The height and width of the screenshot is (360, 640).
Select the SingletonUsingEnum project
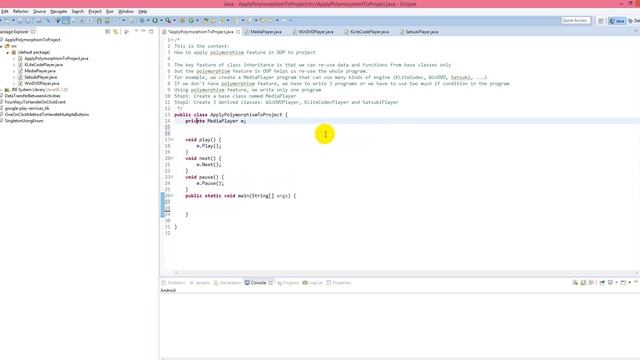pyautogui.click(x=24, y=121)
